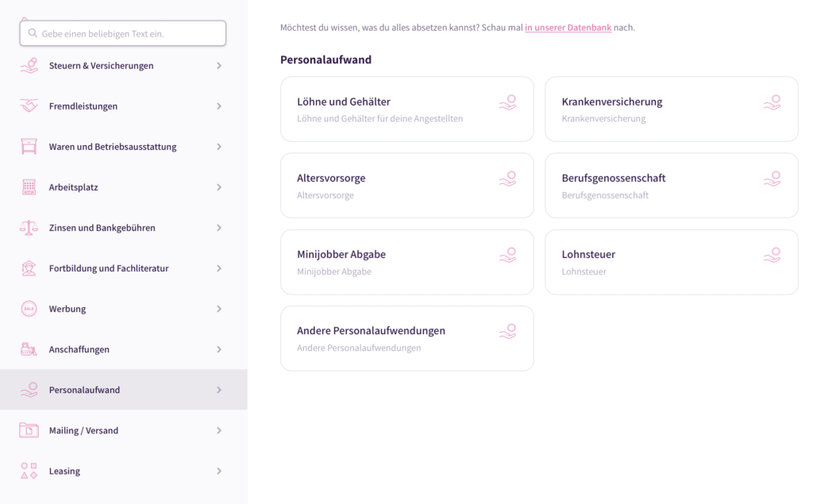The image size is (813, 504).
Task: Select Personalaufwand in the sidebar
Action: [x=85, y=390]
